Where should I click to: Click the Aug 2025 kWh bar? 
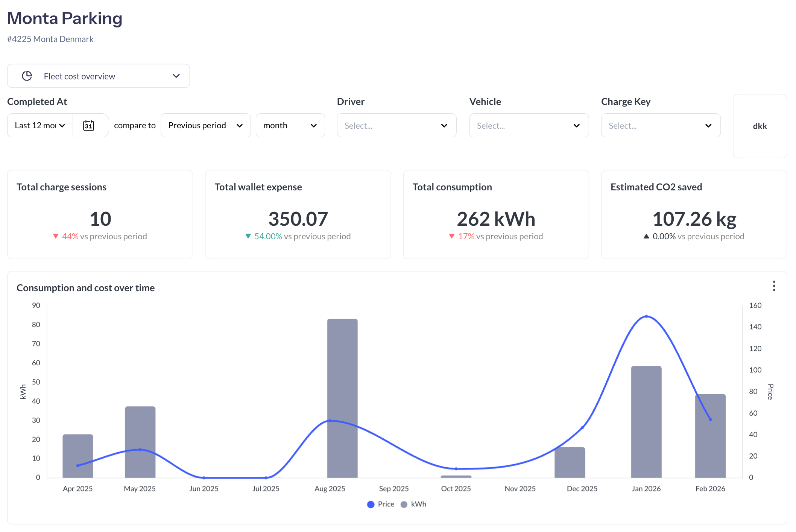342,398
